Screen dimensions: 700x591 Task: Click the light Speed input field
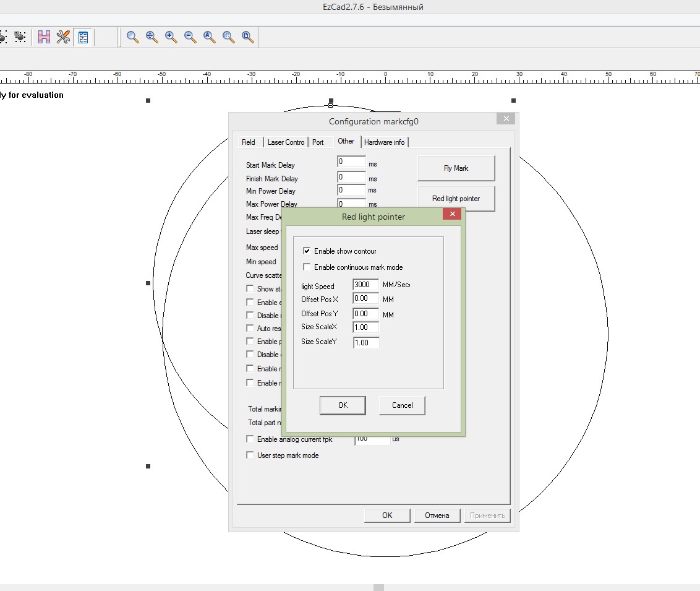coord(365,285)
